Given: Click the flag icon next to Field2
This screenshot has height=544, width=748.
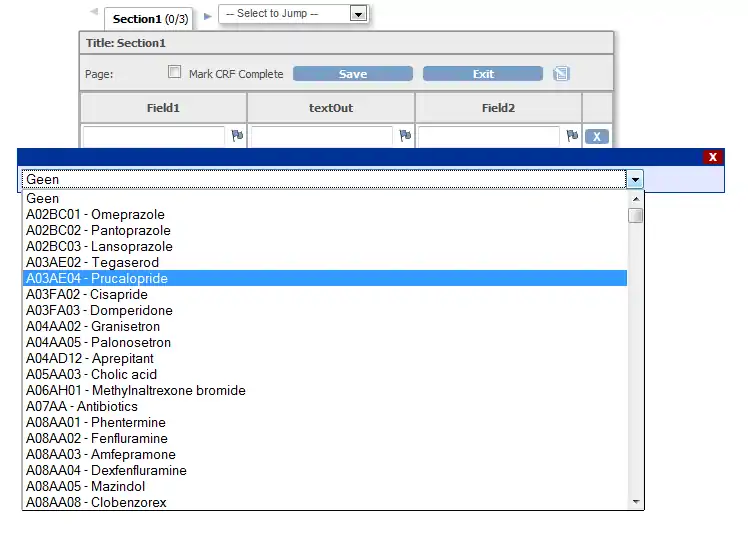Looking at the screenshot, I should 572,136.
